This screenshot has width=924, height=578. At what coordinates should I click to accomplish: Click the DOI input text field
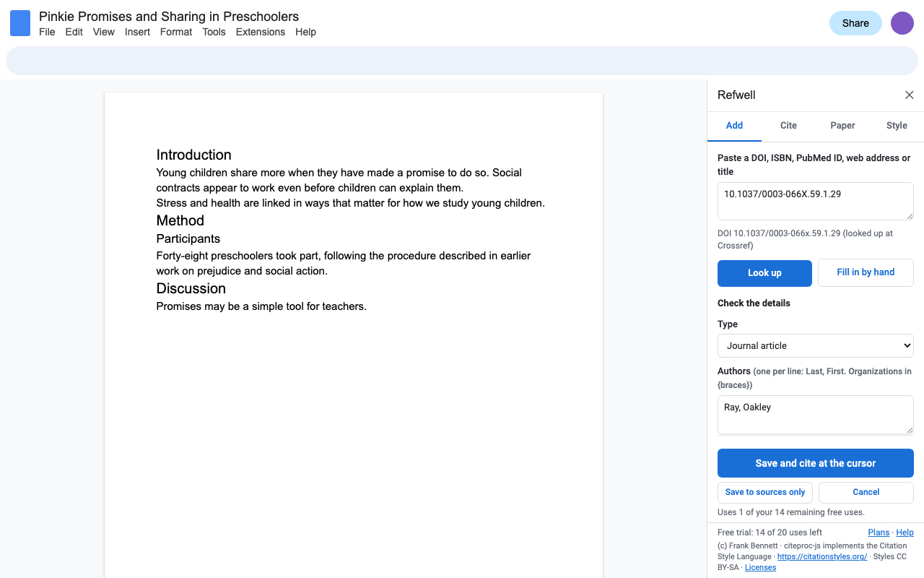point(816,201)
